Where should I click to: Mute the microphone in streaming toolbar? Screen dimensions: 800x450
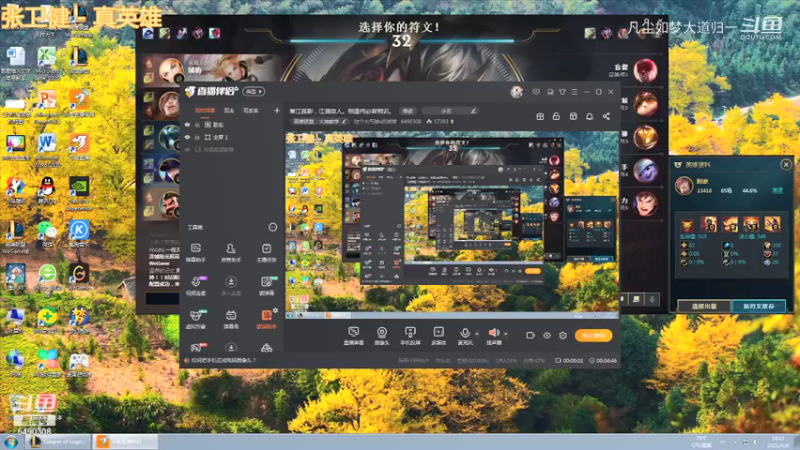click(465, 335)
